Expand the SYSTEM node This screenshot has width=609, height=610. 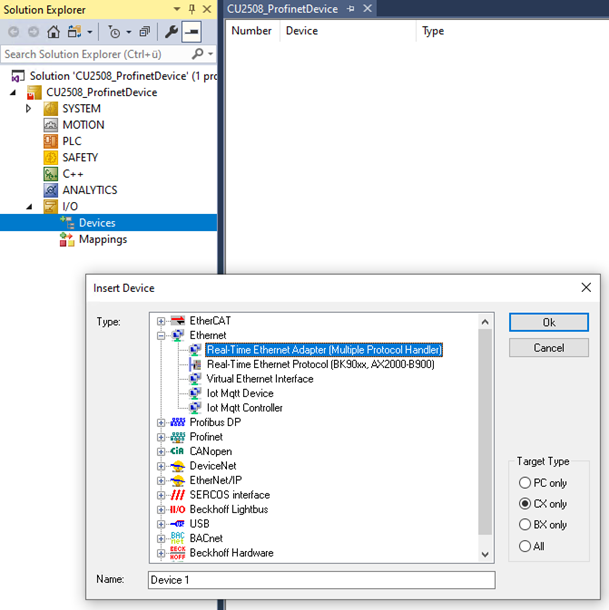pos(28,109)
